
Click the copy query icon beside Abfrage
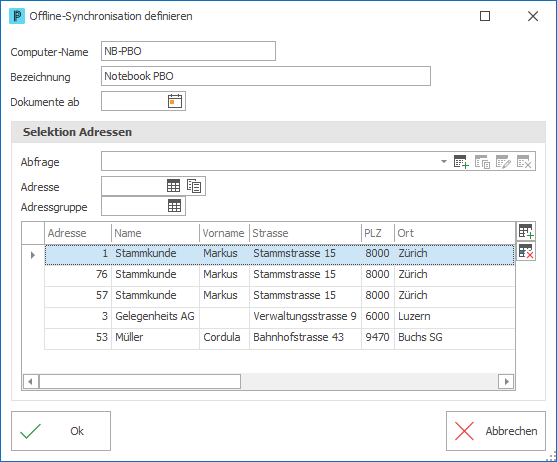[x=482, y=162]
